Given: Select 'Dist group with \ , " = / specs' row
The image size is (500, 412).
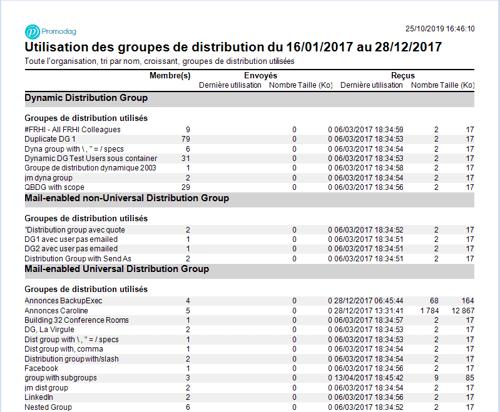Looking at the screenshot, I should click(249, 340).
